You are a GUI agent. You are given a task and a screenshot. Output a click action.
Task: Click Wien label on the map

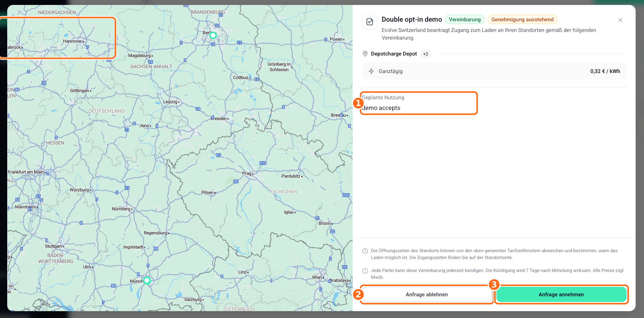[317, 277]
